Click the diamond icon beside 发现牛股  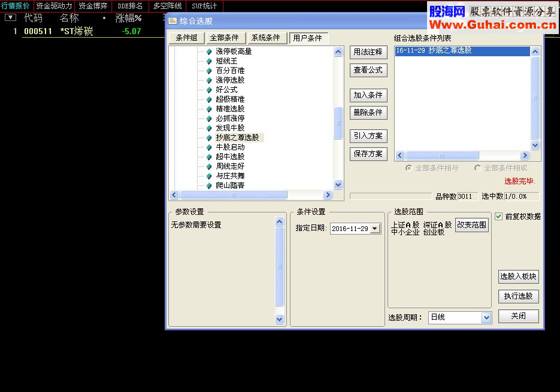click(209, 128)
